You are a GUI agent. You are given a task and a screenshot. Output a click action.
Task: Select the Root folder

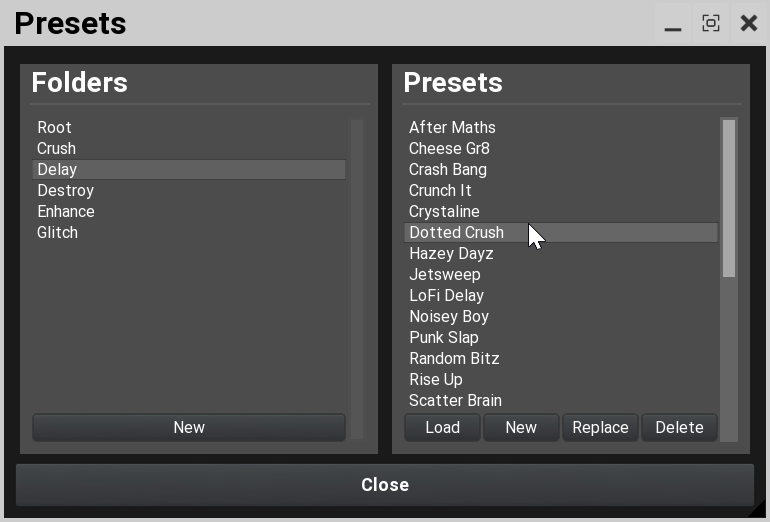[189, 127]
